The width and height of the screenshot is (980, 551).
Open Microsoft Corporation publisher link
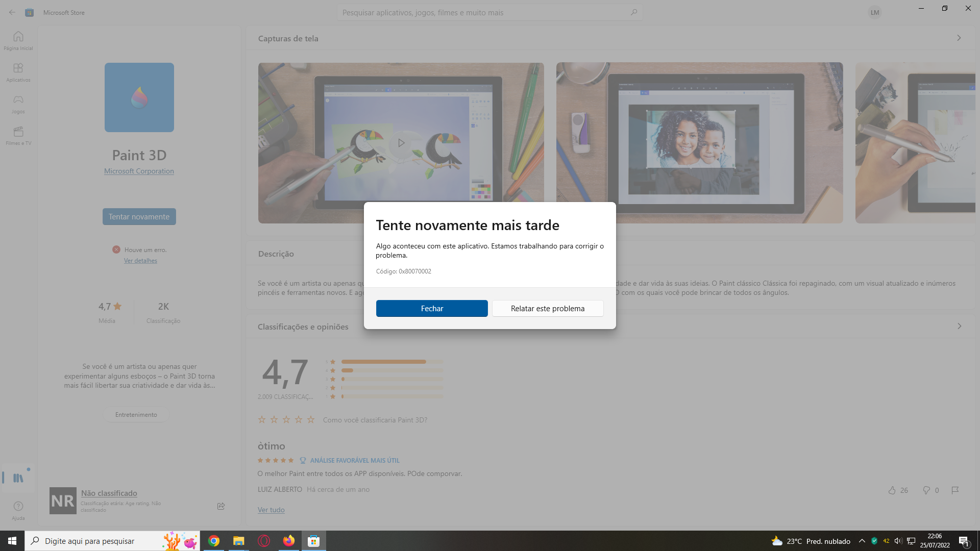coord(139,171)
